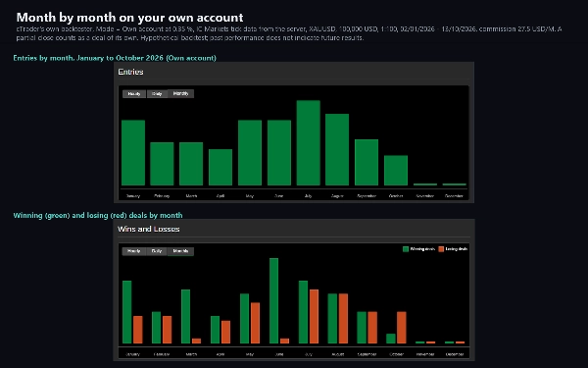Select Monthly tab in Entries chart
The height and width of the screenshot is (368, 588).
coord(180,94)
